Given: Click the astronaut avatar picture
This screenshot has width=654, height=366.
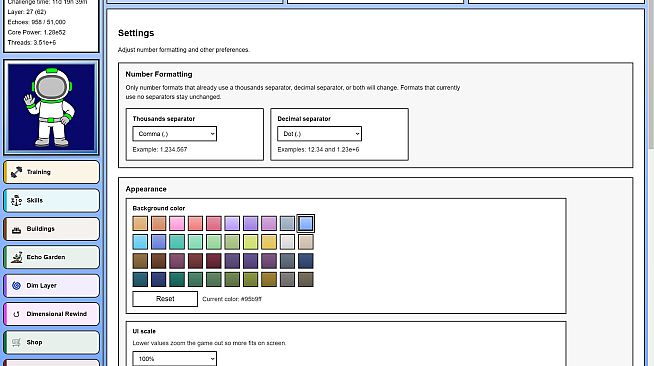Looking at the screenshot, I should (x=51, y=107).
